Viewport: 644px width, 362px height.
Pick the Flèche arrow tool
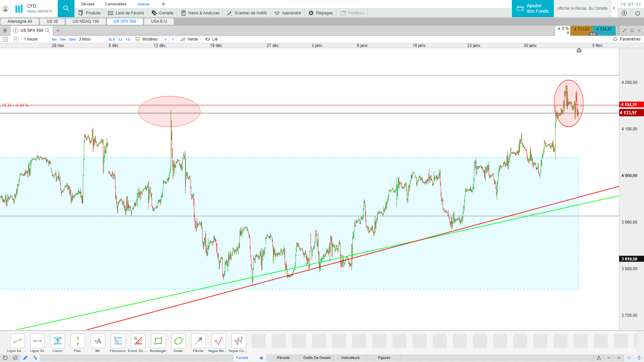(x=198, y=341)
